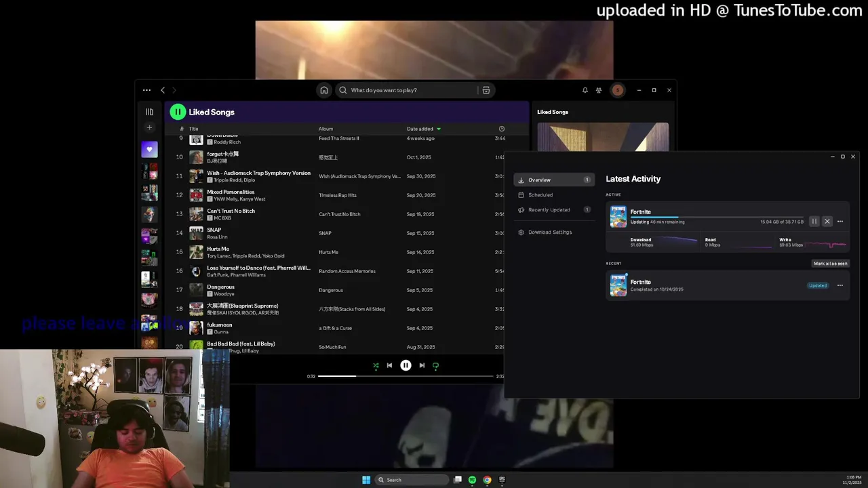The image size is (868, 488).
Task: Seek on the song progress bar
Action: point(406,376)
